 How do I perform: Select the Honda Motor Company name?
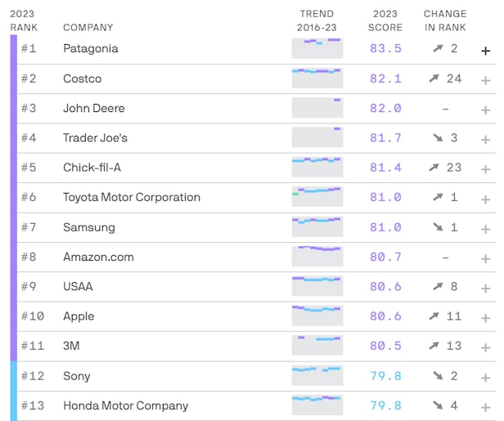[x=125, y=405]
